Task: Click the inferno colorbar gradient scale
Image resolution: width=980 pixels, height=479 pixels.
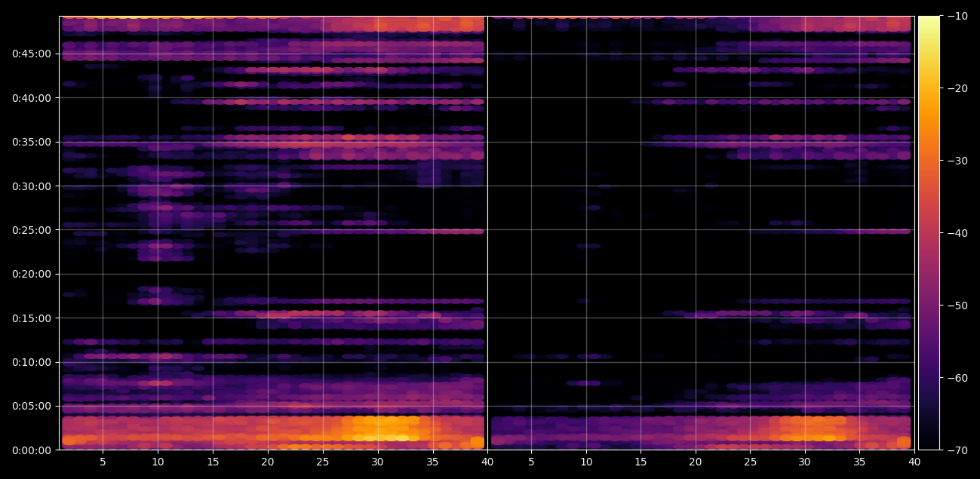Action: (929, 233)
